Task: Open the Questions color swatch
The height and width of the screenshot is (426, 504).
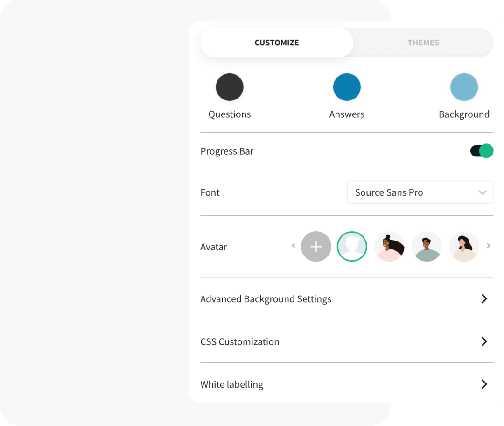Action: point(230,87)
